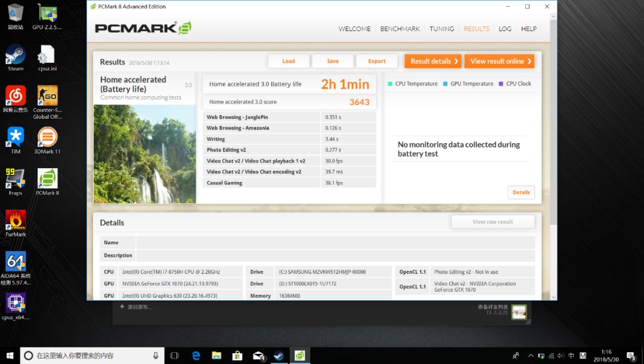The image size is (644, 364).
Task: Click the Name input field
Action: 335,243
